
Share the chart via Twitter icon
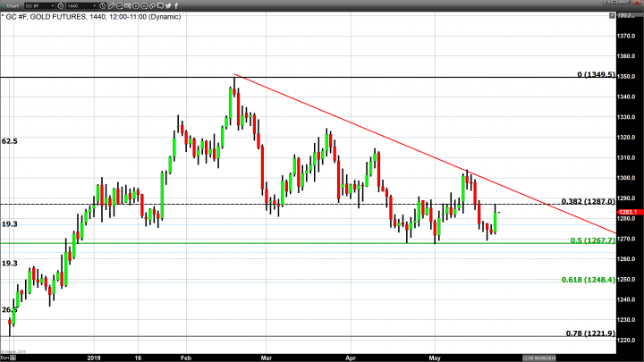[168, 5]
